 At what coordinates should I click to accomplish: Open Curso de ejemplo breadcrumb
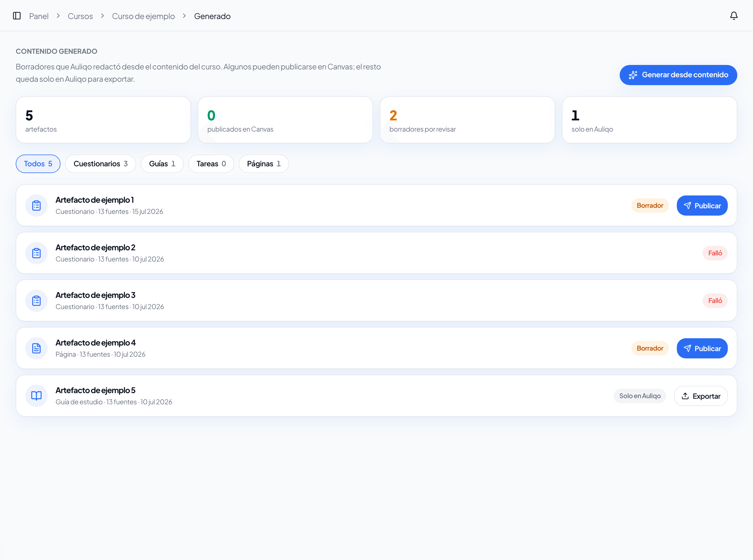pos(143,16)
